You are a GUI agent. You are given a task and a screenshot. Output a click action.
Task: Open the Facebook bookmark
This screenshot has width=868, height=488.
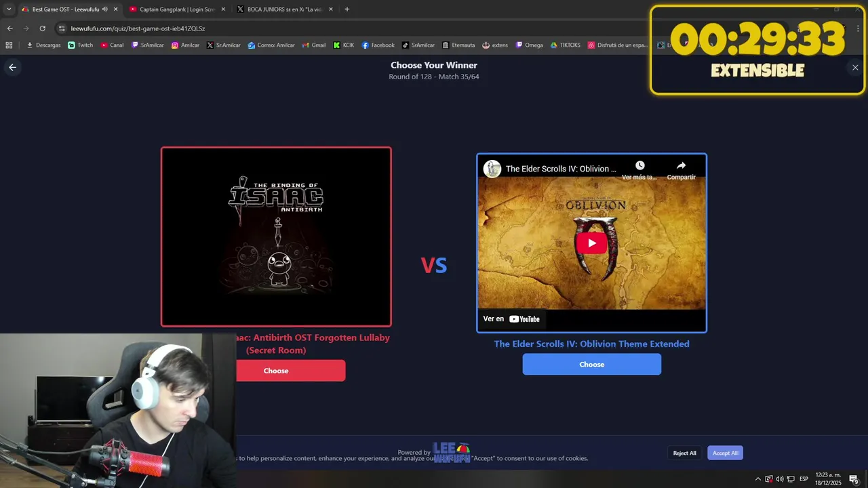(x=378, y=45)
